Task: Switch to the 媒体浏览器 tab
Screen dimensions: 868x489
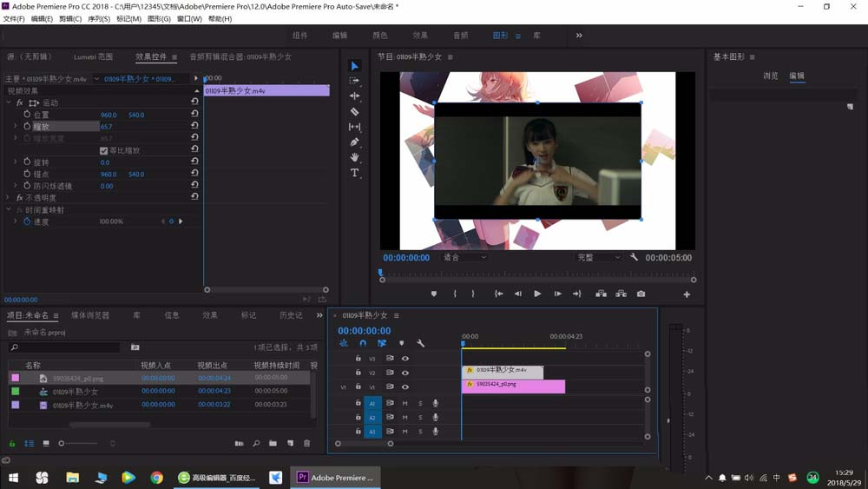Action: tap(90, 315)
